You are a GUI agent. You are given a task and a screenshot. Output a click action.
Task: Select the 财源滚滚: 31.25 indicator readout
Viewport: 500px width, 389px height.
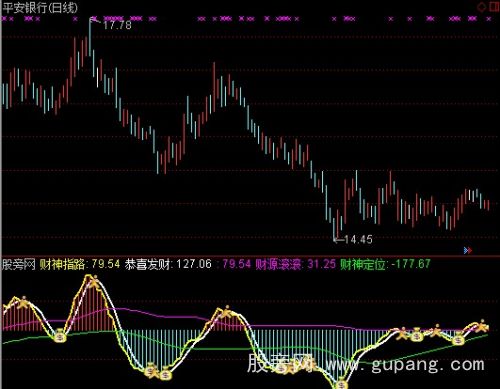coord(296,264)
